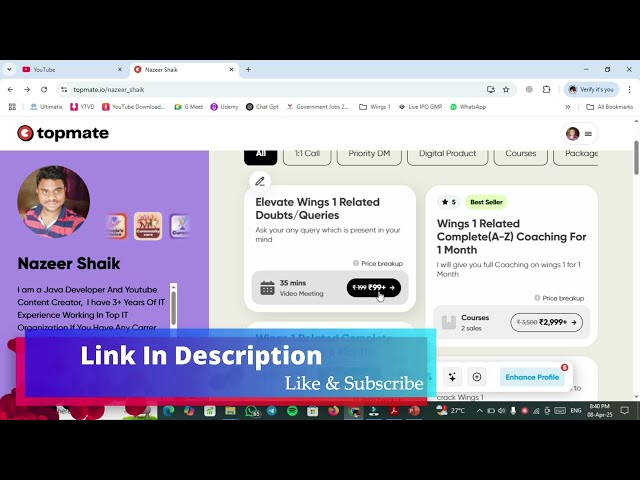
Task: Click the Community badge thumbnail
Action: [148, 226]
